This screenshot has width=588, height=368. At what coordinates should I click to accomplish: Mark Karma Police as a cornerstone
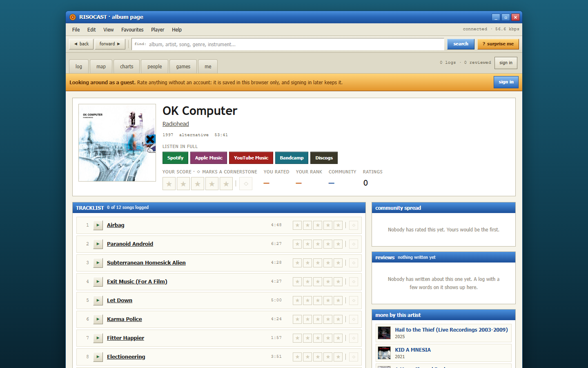pyautogui.click(x=354, y=319)
